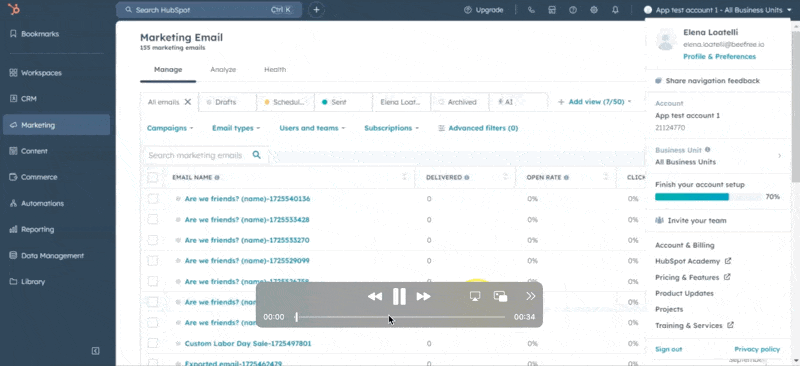Viewport: 800px width, 366px height.
Task: Collapse the sidebar with the arrow icon
Action: (x=95, y=351)
